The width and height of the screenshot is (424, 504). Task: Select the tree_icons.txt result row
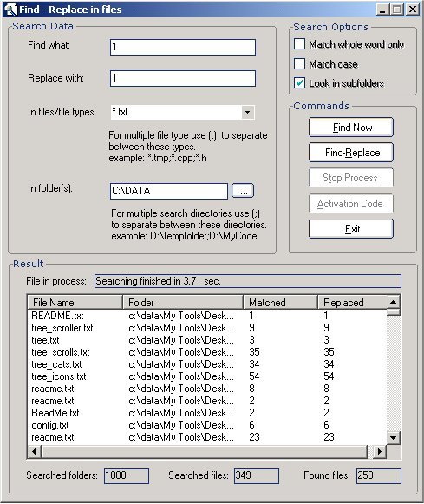click(x=207, y=376)
